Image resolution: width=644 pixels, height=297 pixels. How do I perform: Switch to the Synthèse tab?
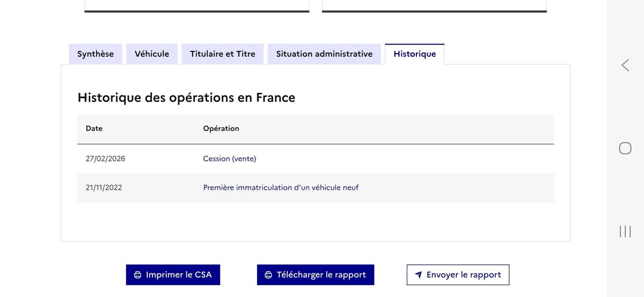(96, 54)
